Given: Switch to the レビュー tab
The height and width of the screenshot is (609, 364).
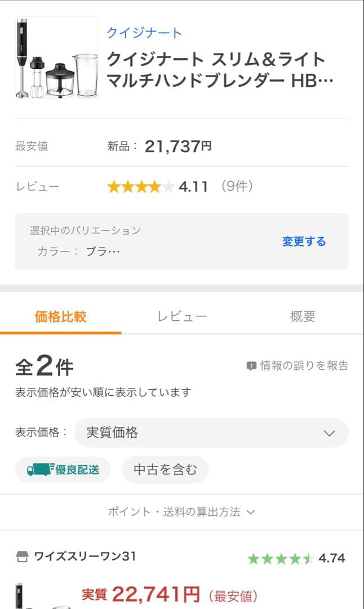Looking at the screenshot, I should [x=181, y=316].
